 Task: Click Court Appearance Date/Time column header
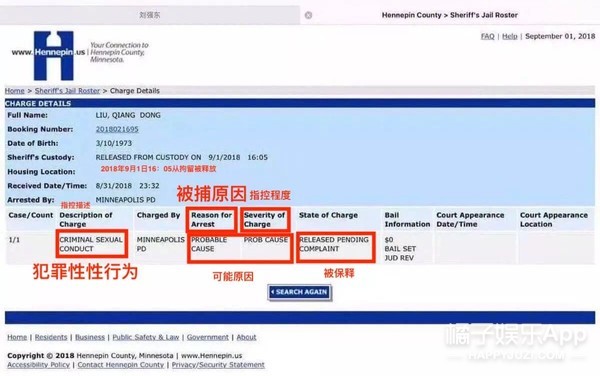[470, 220]
